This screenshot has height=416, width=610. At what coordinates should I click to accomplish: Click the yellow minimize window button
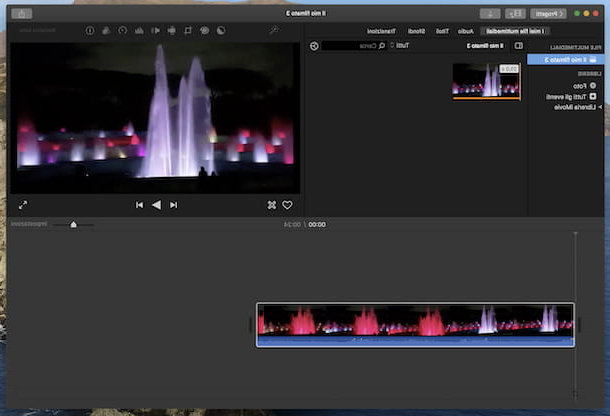coord(586,14)
